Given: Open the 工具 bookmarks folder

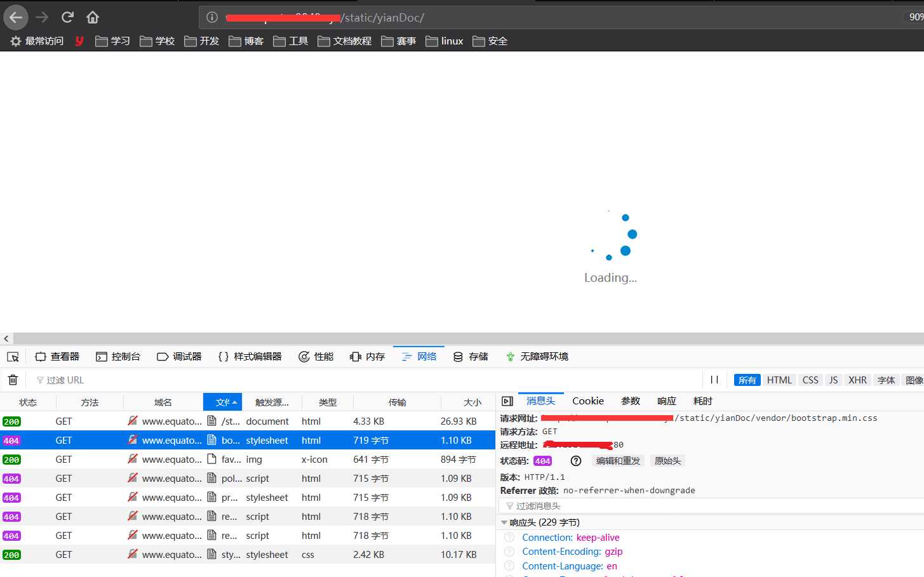Looking at the screenshot, I should (x=290, y=41).
